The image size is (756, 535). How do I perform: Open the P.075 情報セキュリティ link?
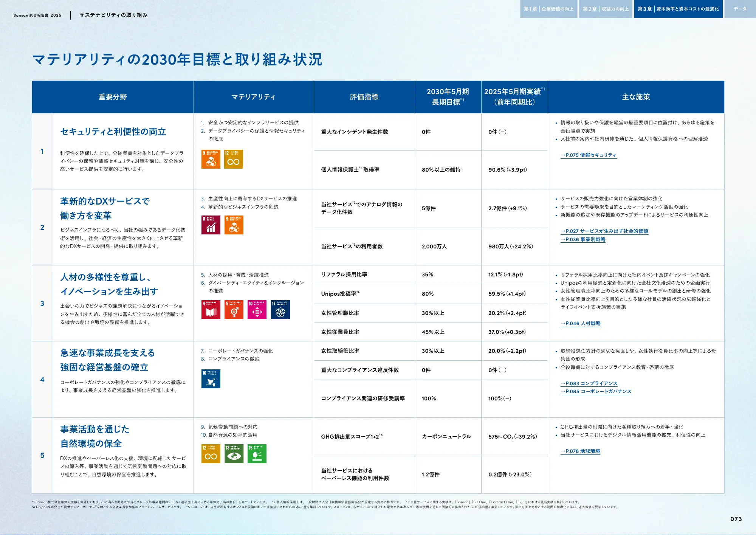click(x=589, y=154)
